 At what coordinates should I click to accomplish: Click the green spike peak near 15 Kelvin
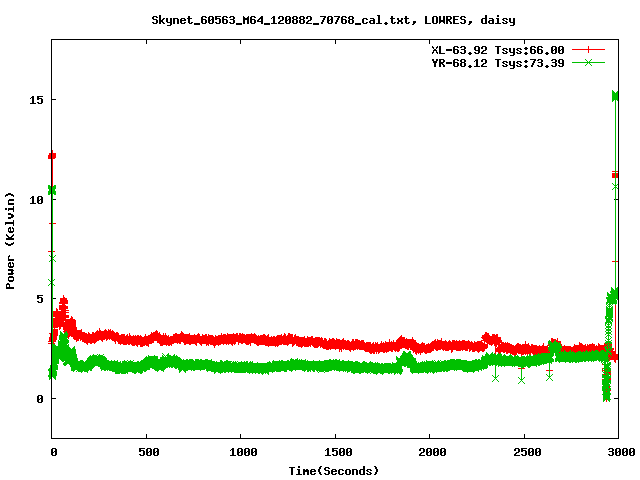(x=616, y=96)
